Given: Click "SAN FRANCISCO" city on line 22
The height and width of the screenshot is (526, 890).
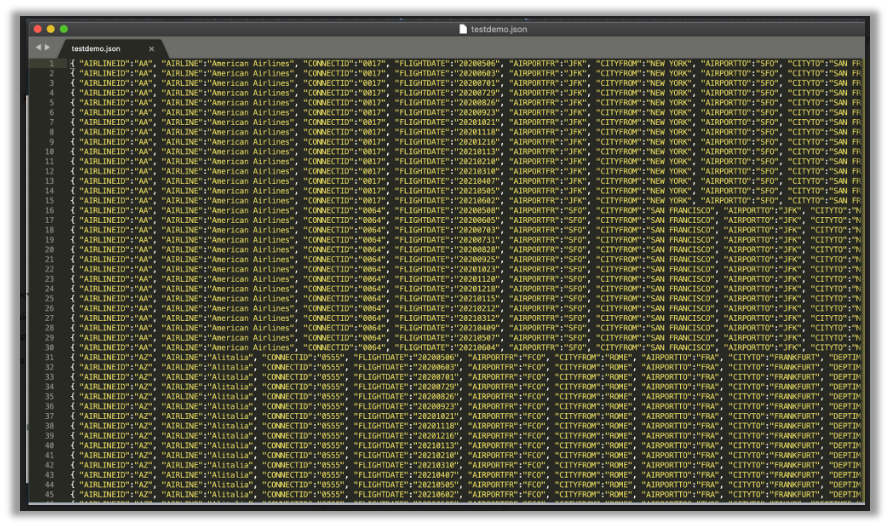Looking at the screenshot, I should click(x=681, y=270).
